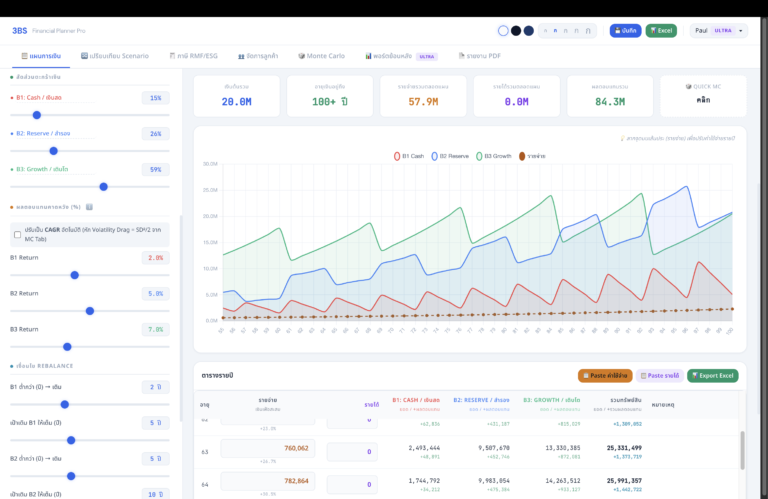
Task: Click the B3 Return slider handle
Action: 67,347
